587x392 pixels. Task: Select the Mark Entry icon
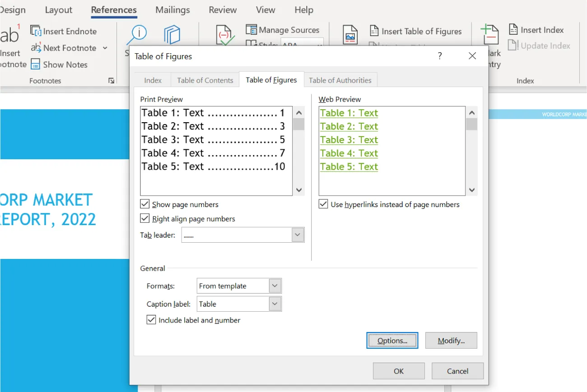coord(489,34)
